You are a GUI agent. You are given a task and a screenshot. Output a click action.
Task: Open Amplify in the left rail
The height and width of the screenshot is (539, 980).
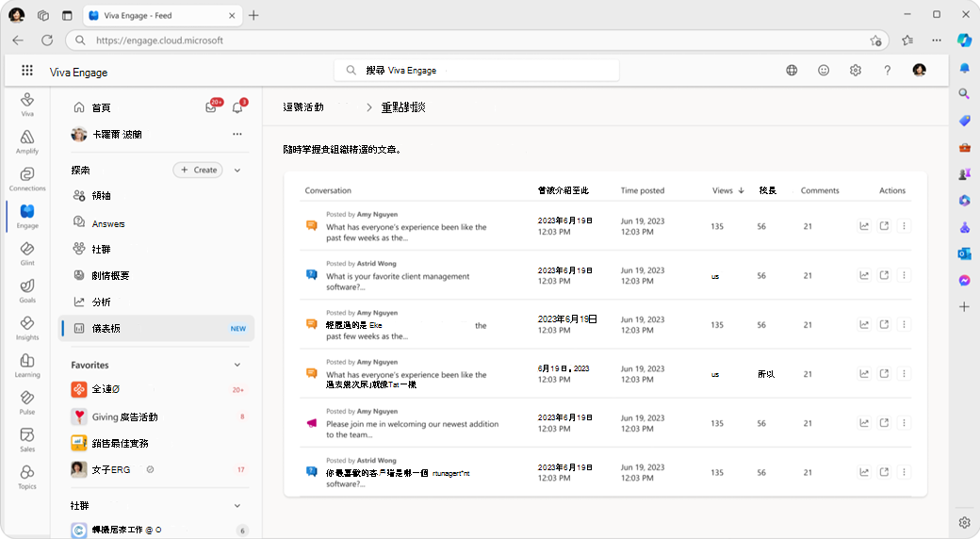click(x=27, y=142)
